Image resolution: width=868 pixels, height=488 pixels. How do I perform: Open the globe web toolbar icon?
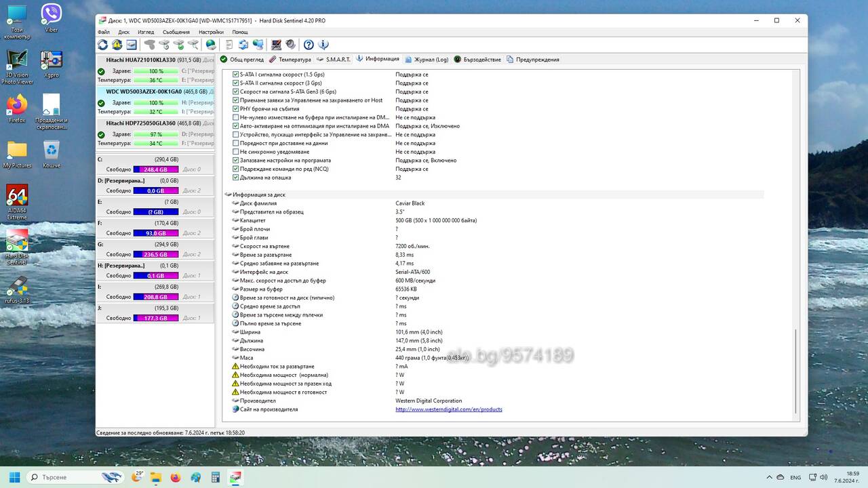pos(211,45)
